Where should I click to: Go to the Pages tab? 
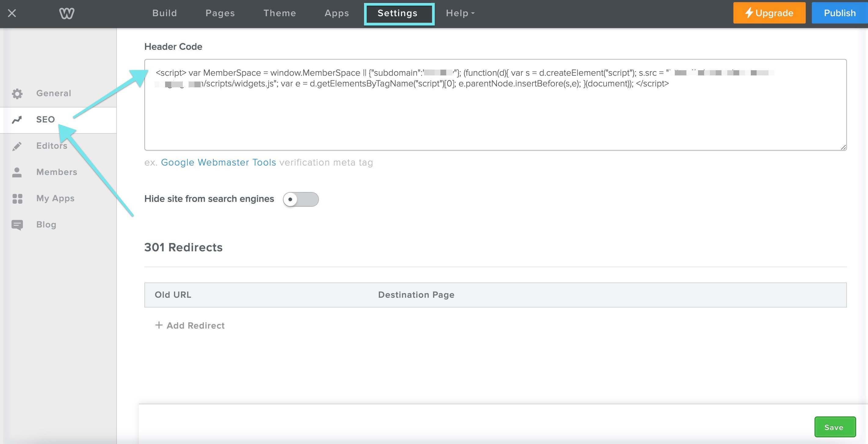click(220, 13)
